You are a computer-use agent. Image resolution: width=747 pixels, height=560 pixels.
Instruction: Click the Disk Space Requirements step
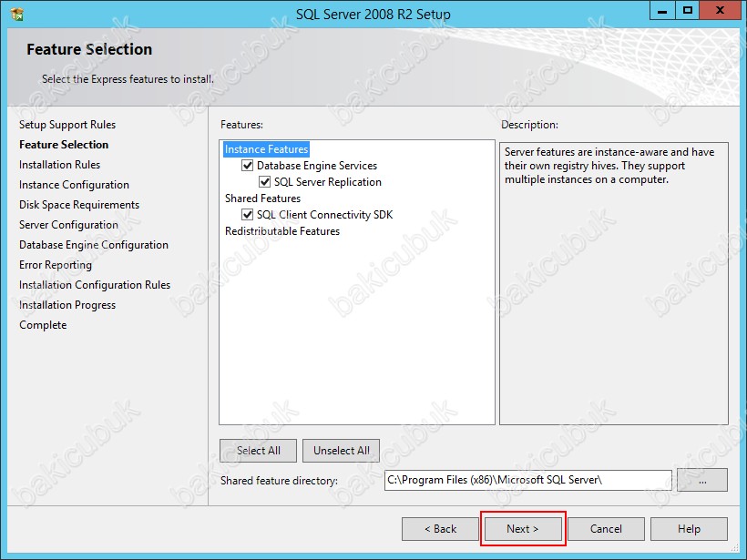(x=79, y=205)
